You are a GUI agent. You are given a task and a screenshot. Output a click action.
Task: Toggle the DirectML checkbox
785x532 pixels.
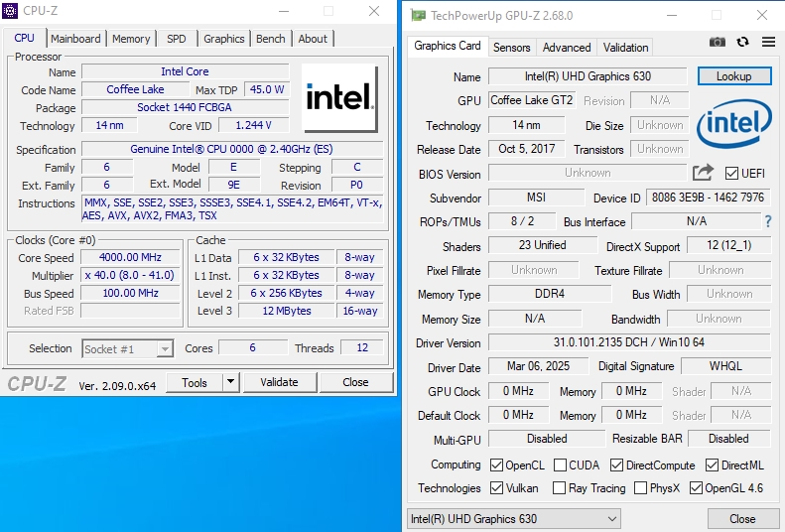pyautogui.click(x=712, y=465)
